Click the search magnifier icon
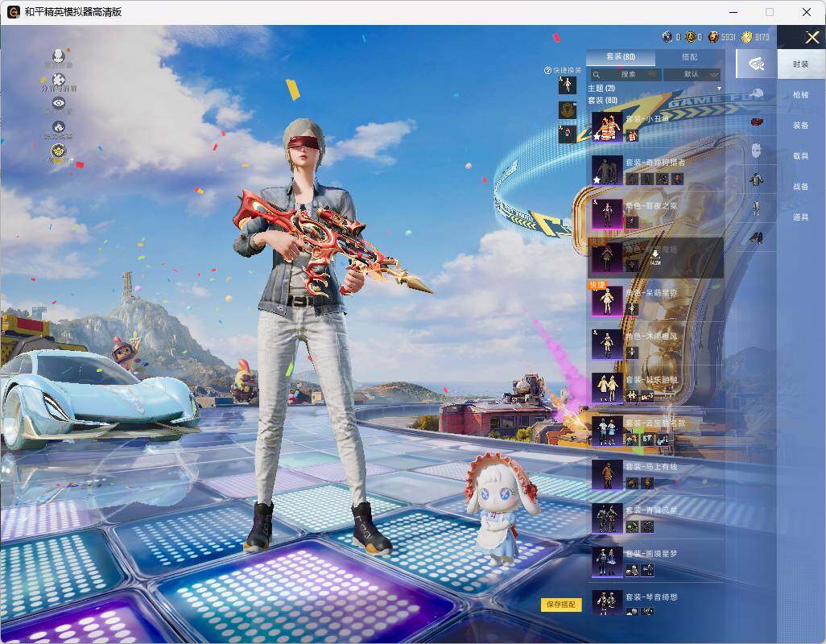The height and width of the screenshot is (644, 826). point(597,75)
